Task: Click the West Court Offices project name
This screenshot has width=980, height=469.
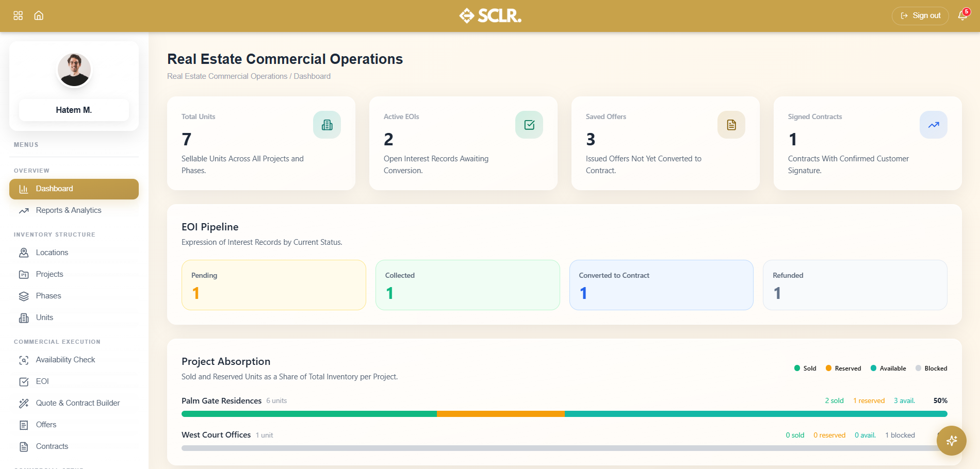Action: [x=216, y=435]
